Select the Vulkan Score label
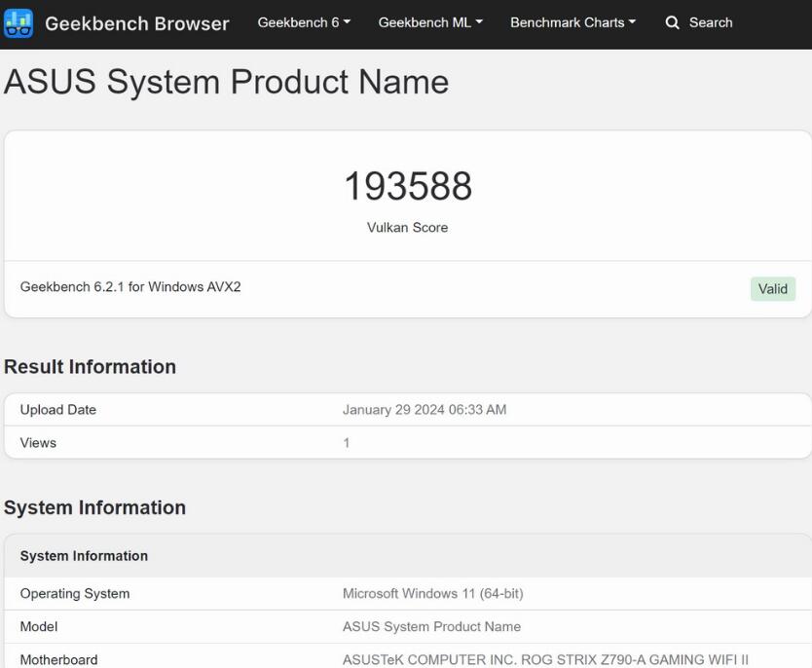 [x=407, y=228]
